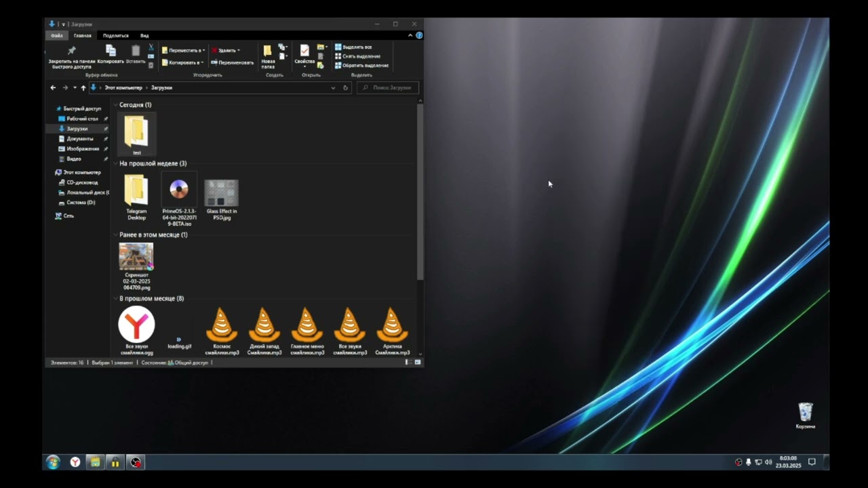
Task: Select the Telegram Desktop folder
Action: (x=136, y=197)
